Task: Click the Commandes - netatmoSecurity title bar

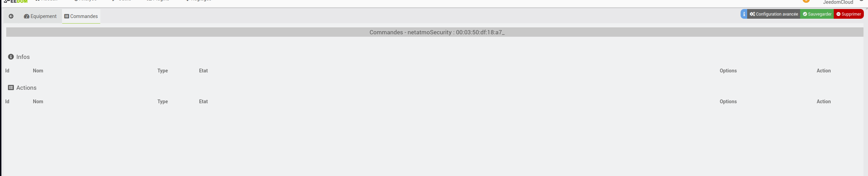Action: click(x=435, y=32)
